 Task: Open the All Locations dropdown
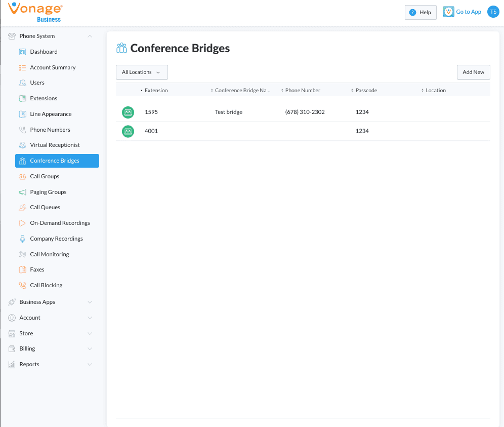click(x=142, y=72)
